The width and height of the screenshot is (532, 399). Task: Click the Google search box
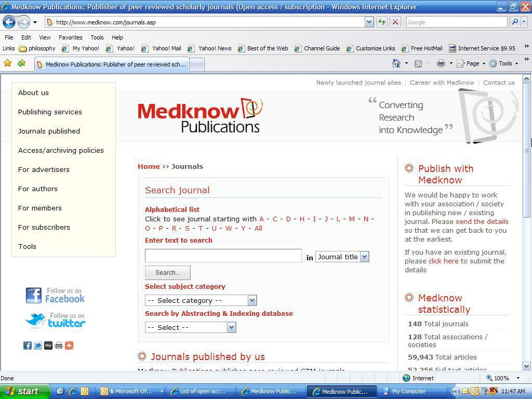click(x=457, y=22)
